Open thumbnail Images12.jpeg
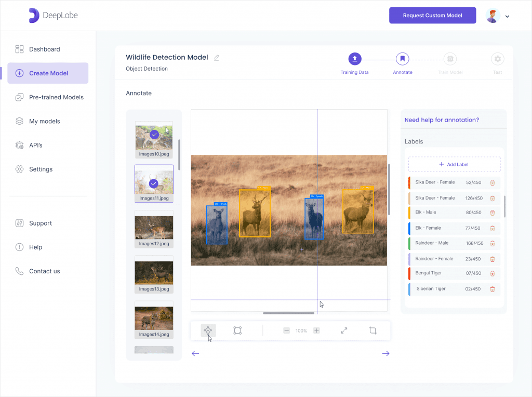Screen dimensions: 532x397 (x=154, y=229)
